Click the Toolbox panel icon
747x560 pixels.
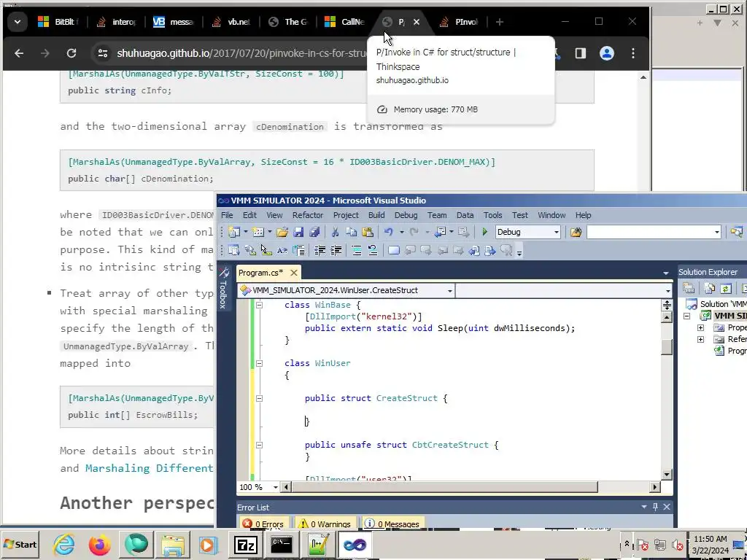(x=223, y=287)
